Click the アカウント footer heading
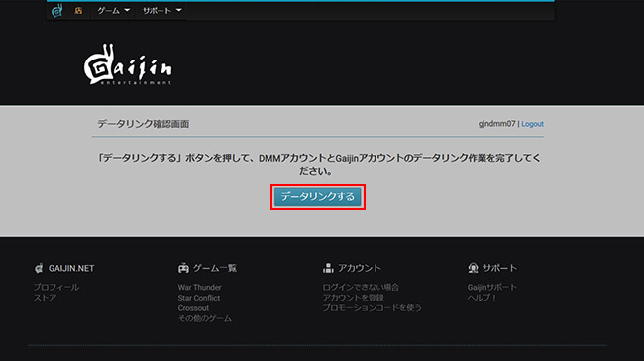This screenshot has width=644, height=361. (360, 268)
